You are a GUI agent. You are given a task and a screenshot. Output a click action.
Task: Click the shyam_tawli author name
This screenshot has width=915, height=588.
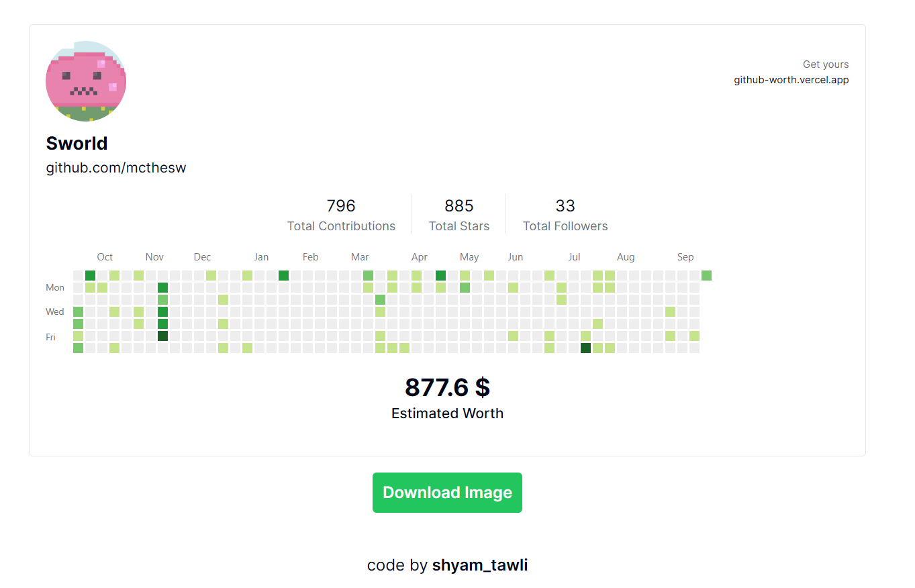click(x=480, y=565)
